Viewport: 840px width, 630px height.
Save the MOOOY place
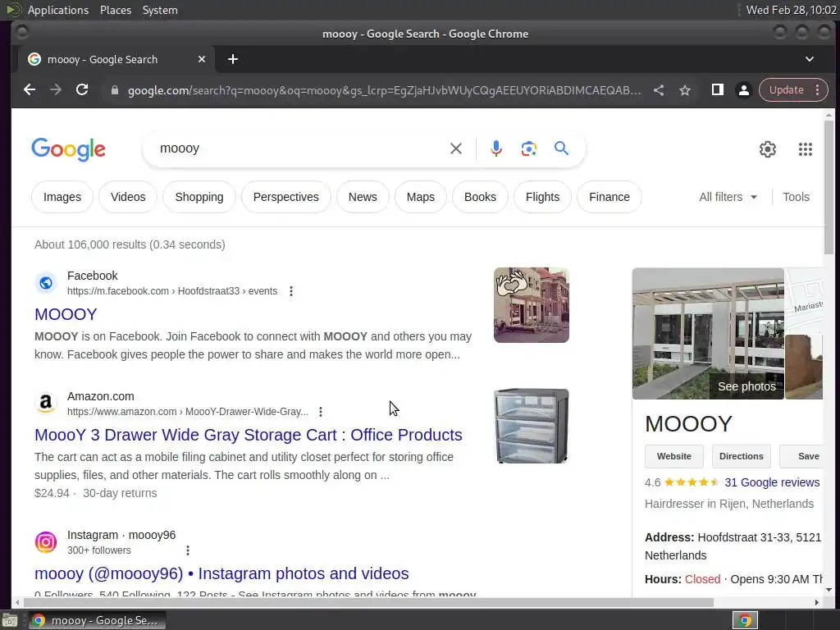(803, 456)
